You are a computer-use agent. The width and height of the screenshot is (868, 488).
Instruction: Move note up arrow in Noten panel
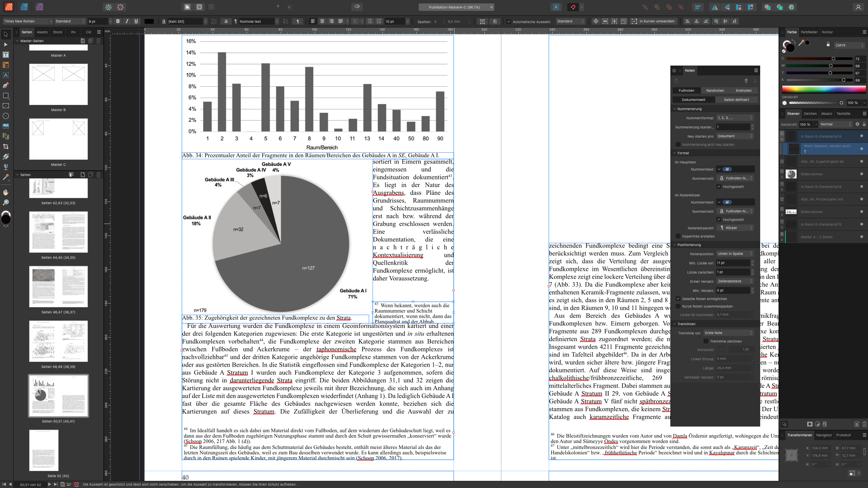coord(746,81)
